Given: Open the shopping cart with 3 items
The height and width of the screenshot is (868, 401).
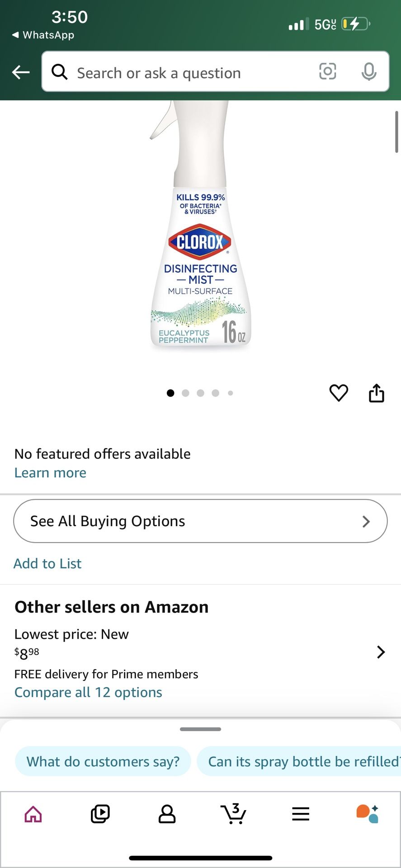Looking at the screenshot, I should tap(234, 814).
